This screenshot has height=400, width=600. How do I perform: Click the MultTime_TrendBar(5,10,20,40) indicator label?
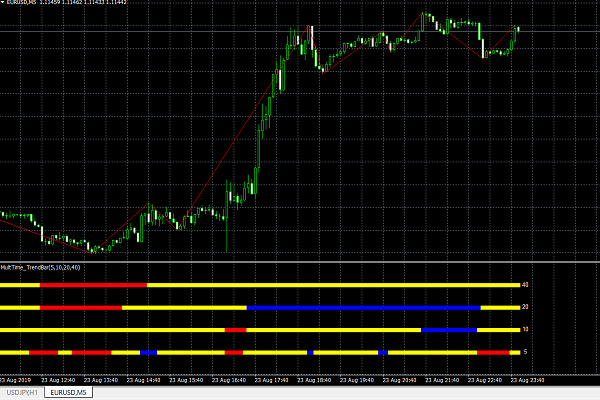click(41, 268)
